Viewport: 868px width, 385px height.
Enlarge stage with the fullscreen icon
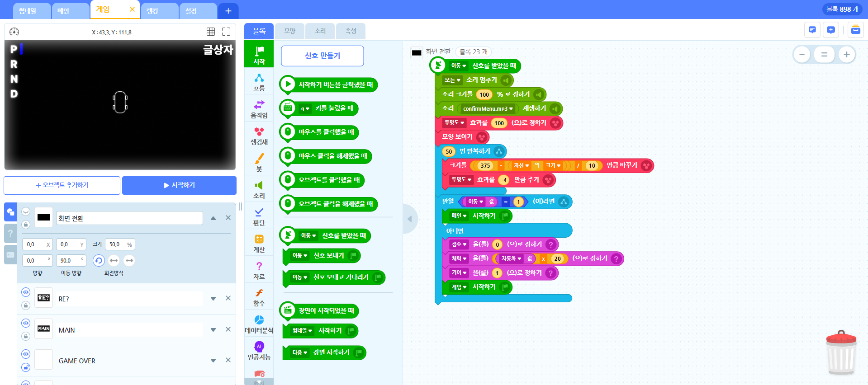(x=226, y=32)
